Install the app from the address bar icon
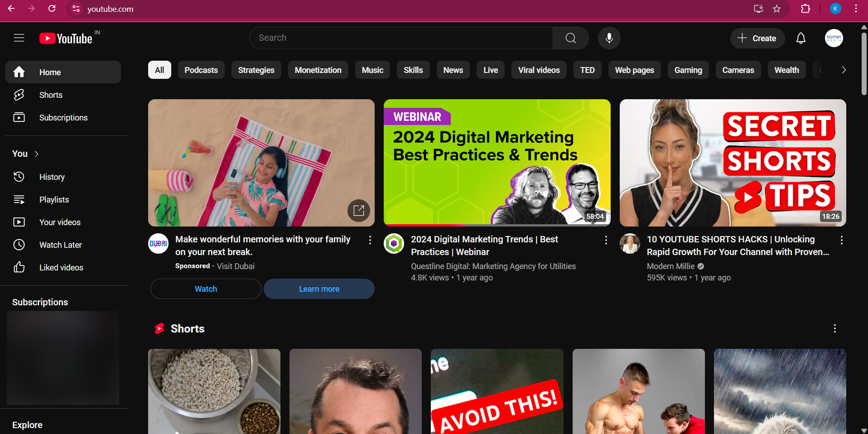Image resolution: width=868 pixels, height=434 pixels. pos(758,9)
